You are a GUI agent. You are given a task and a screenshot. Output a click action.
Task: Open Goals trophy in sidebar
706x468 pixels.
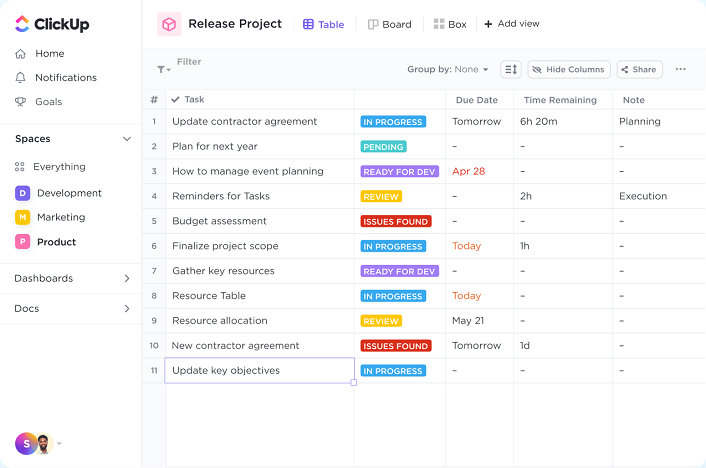(21, 102)
